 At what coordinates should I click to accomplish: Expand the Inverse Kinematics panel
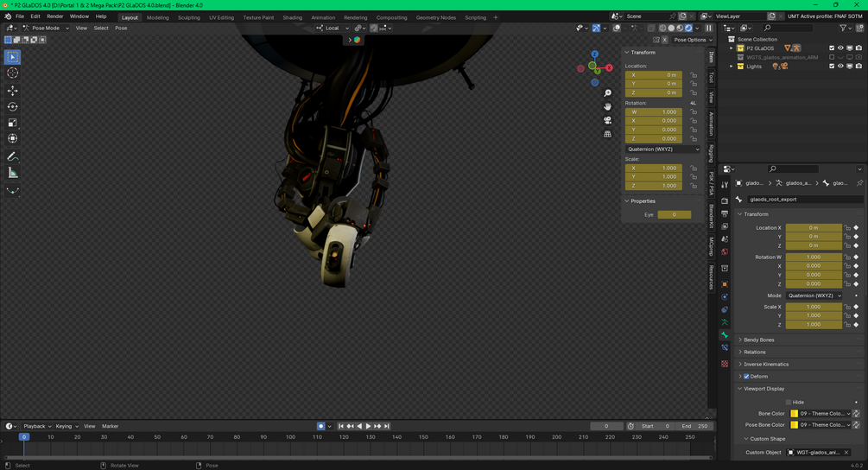coord(766,365)
